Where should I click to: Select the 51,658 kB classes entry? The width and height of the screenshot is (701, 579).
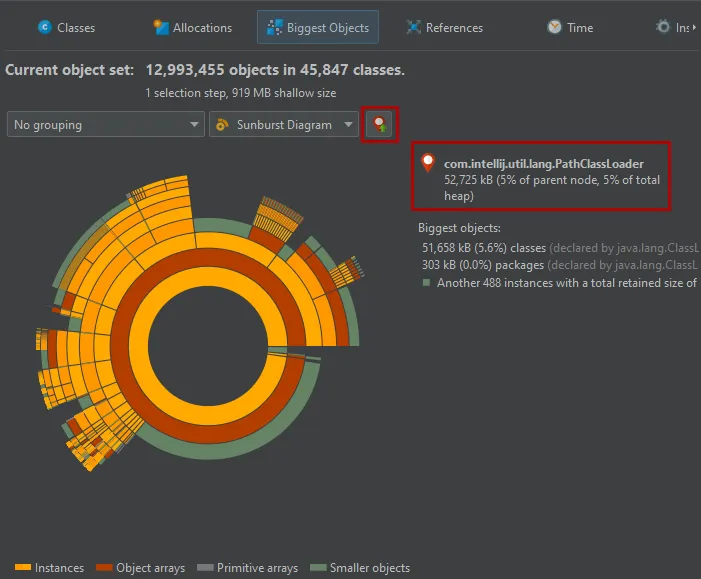(x=560, y=248)
